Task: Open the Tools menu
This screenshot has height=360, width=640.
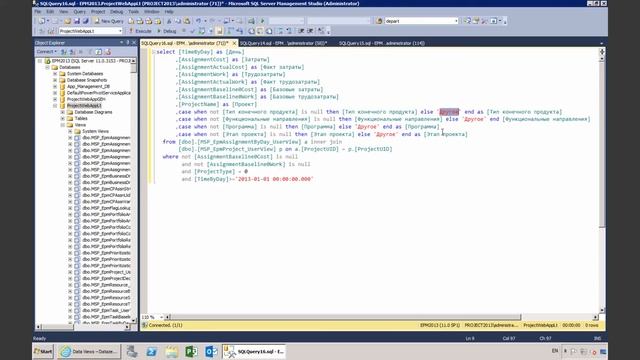Action: click(x=133, y=12)
